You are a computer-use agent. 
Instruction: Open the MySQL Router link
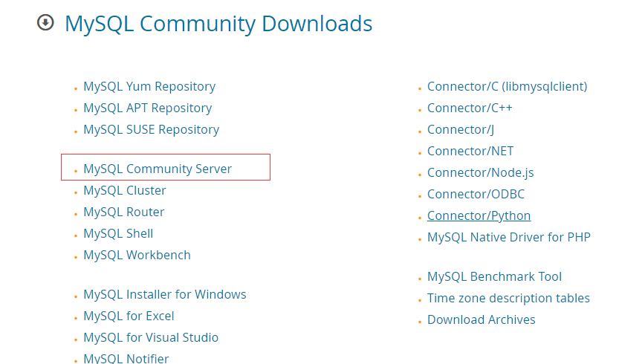(x=123, y=212)
